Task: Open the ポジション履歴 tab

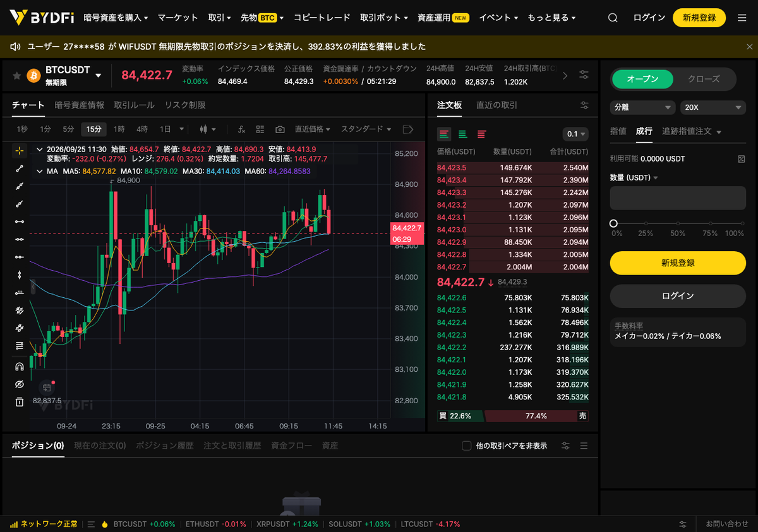Action: point(165,446)
